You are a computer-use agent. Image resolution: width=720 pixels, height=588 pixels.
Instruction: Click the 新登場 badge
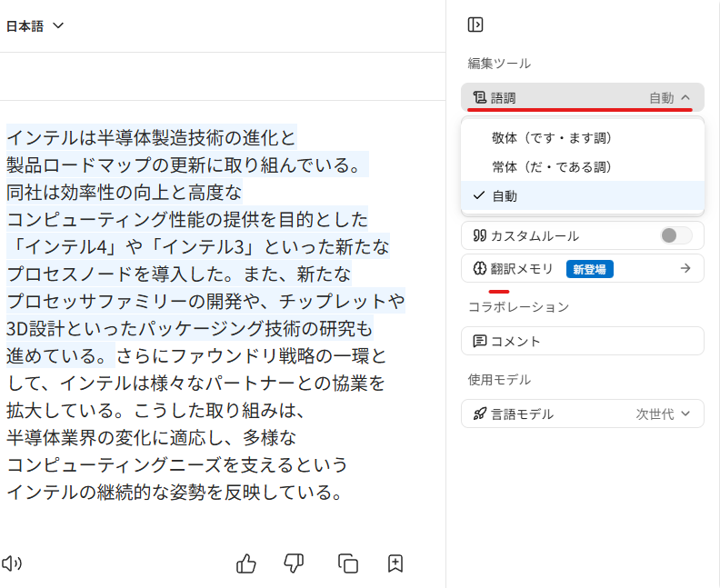pos(590,268)
